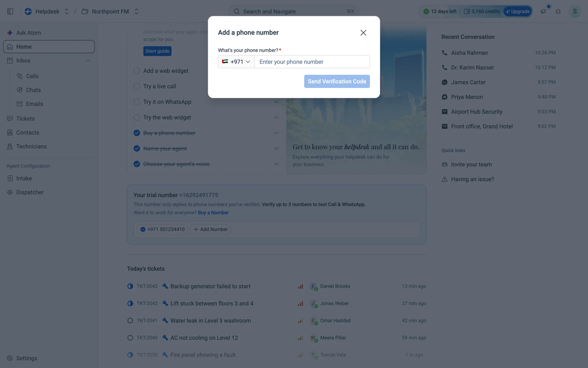This screenshot has width=588, height=368.
Task: Open the announcements megaphone icon
Action: (x=543, y=11)
